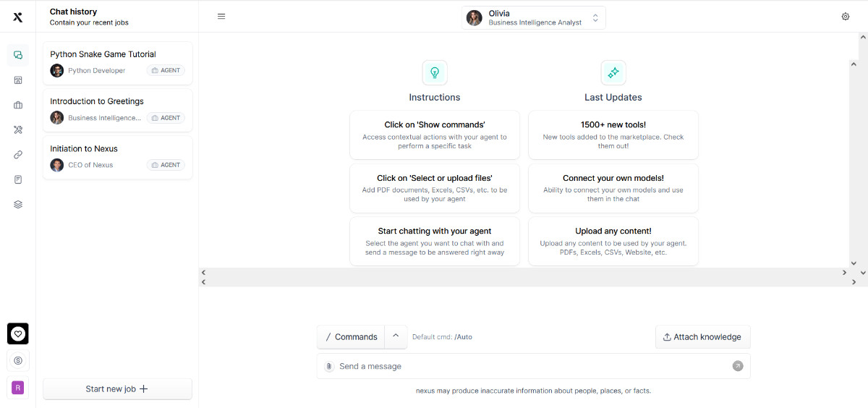Open the document page icon in the sidebar

pos(18,179)
